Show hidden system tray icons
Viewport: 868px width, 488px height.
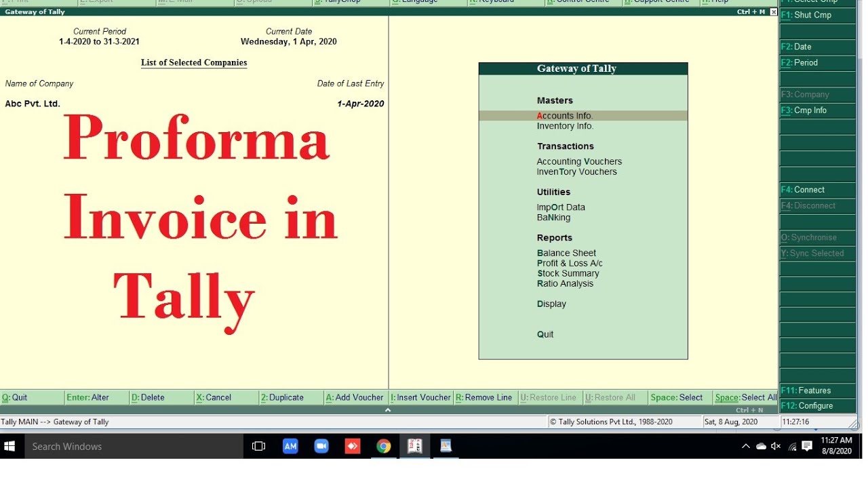(x=746, y=446)
